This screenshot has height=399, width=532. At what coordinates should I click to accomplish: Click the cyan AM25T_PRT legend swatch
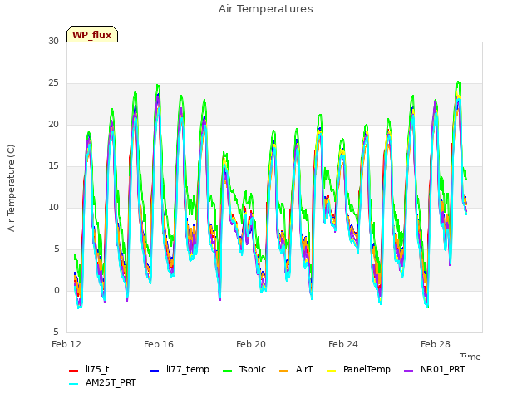74,384
